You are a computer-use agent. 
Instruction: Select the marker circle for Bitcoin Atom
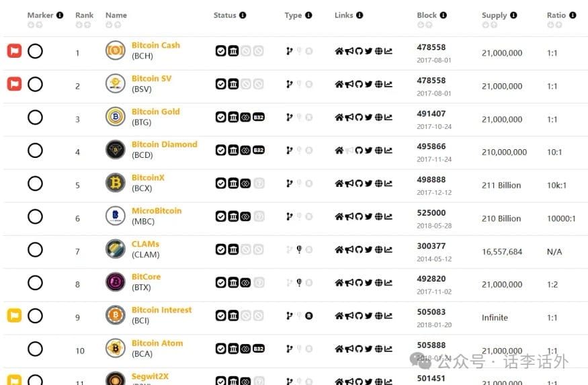(x=35, y=349)
